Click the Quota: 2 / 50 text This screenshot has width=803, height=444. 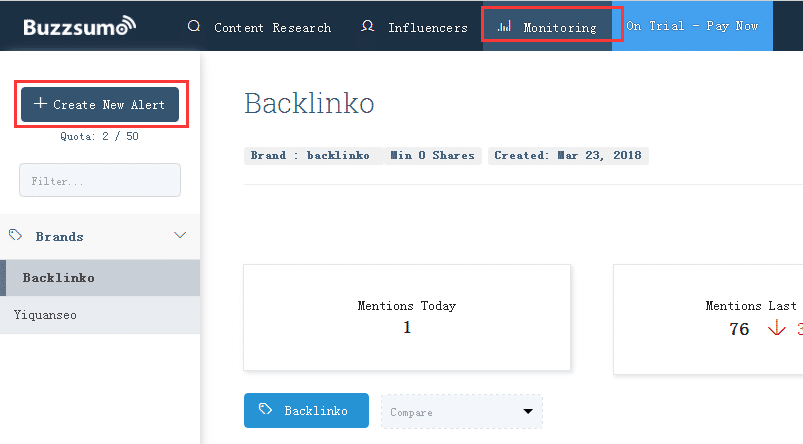[99, 136]
